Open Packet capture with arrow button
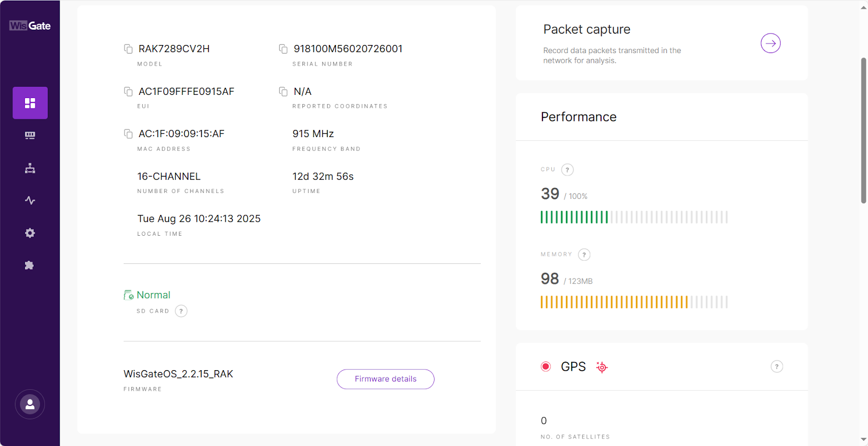The height and width of the screenshot is (446, 868). click(770, 43)
